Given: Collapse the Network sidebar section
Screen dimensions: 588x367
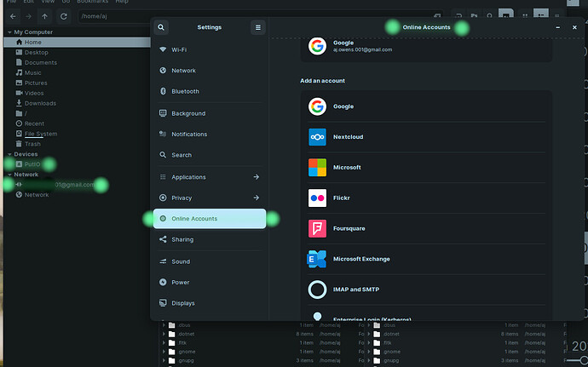Looking at the screenshot, I should pyautogui.click(x=9, y=175).
